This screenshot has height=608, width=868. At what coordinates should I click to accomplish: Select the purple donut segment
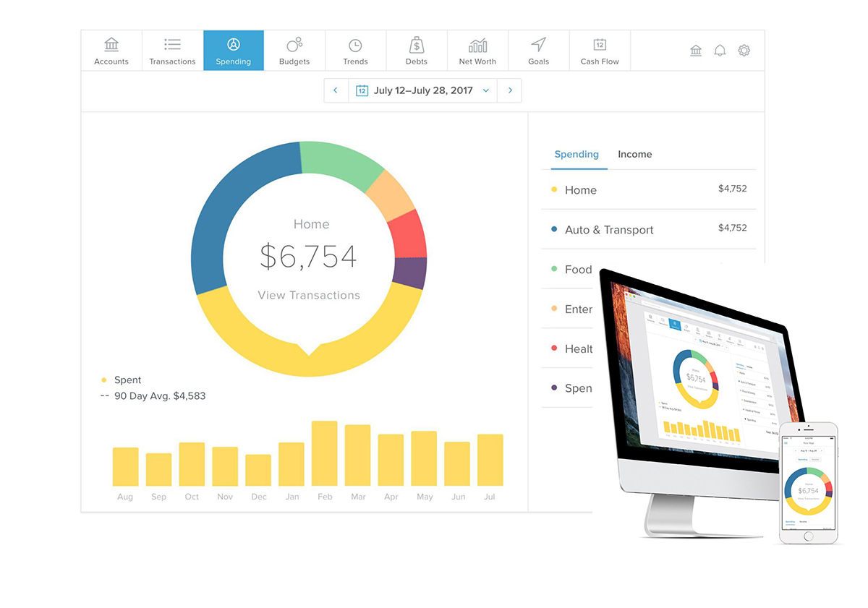coord(409,273)
